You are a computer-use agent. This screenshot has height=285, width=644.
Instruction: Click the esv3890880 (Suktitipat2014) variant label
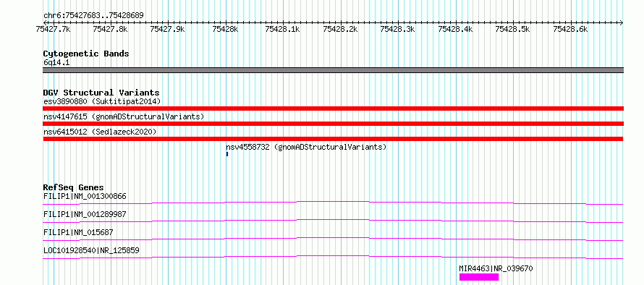(102, 101)
